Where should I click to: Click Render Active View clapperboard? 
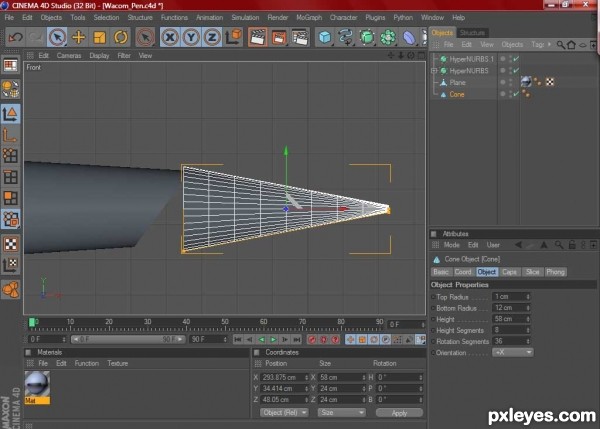[258, 37]
